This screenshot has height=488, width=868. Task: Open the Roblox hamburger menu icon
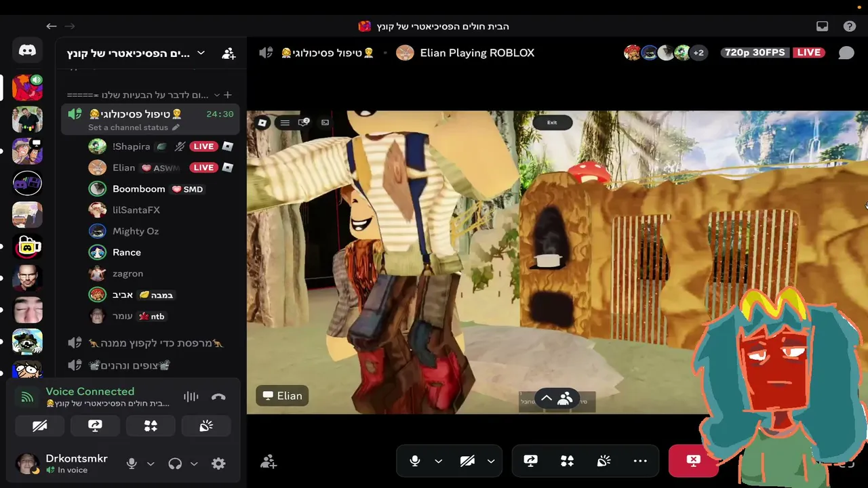tap(285, 123)
